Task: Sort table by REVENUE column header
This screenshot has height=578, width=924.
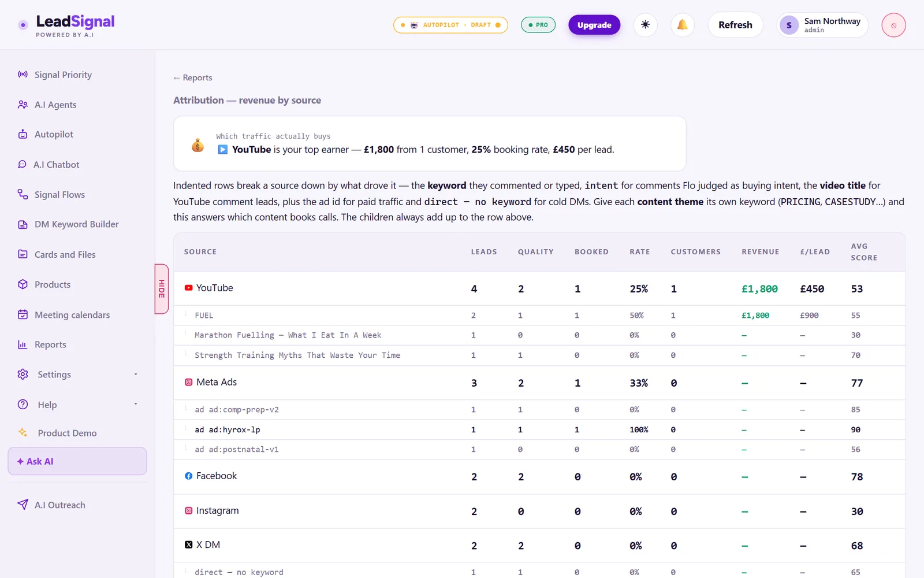Action: [x=760, y=252]
